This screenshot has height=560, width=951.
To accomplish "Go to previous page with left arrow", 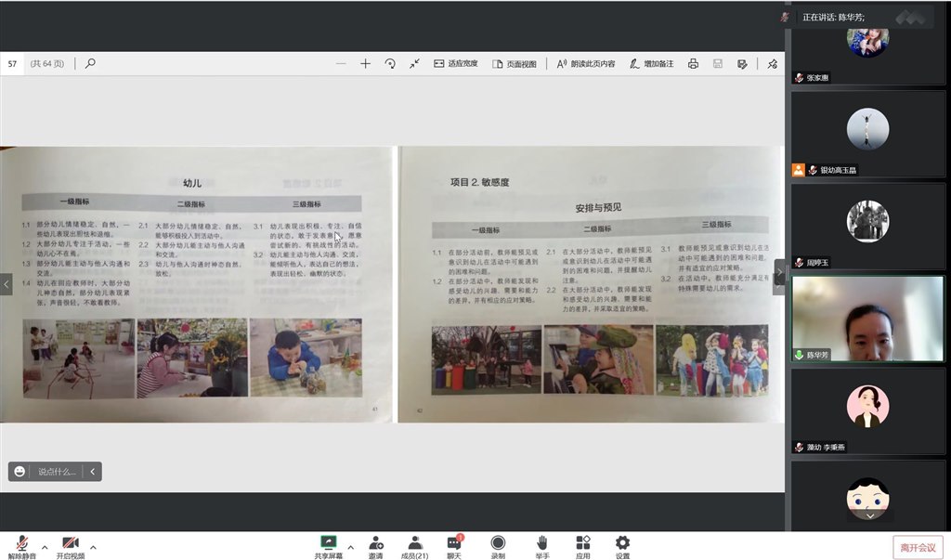I will (7, 284).
